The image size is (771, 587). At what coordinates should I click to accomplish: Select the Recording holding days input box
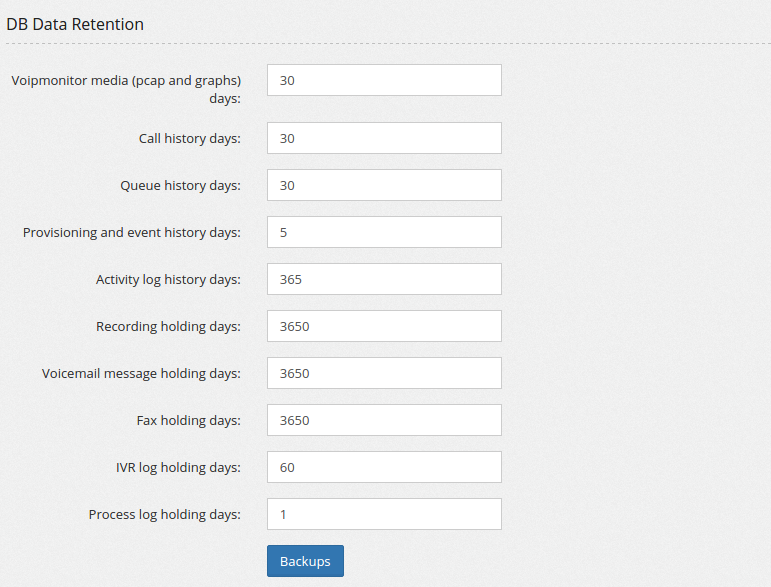pos(384,326)
